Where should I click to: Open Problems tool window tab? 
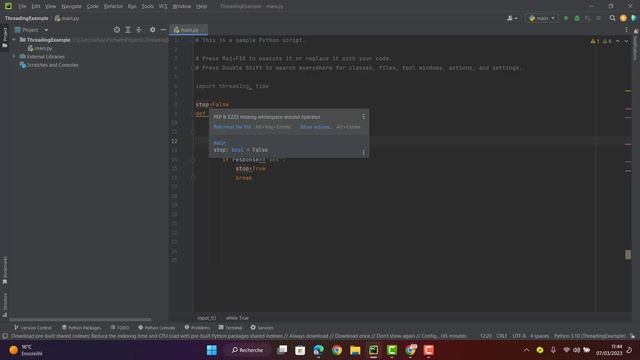pyautogui.click(x=197, y=328)
